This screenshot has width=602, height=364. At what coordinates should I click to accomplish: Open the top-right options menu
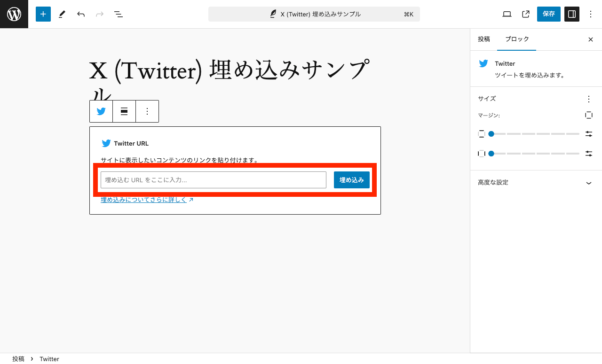(x=591, y=14)
